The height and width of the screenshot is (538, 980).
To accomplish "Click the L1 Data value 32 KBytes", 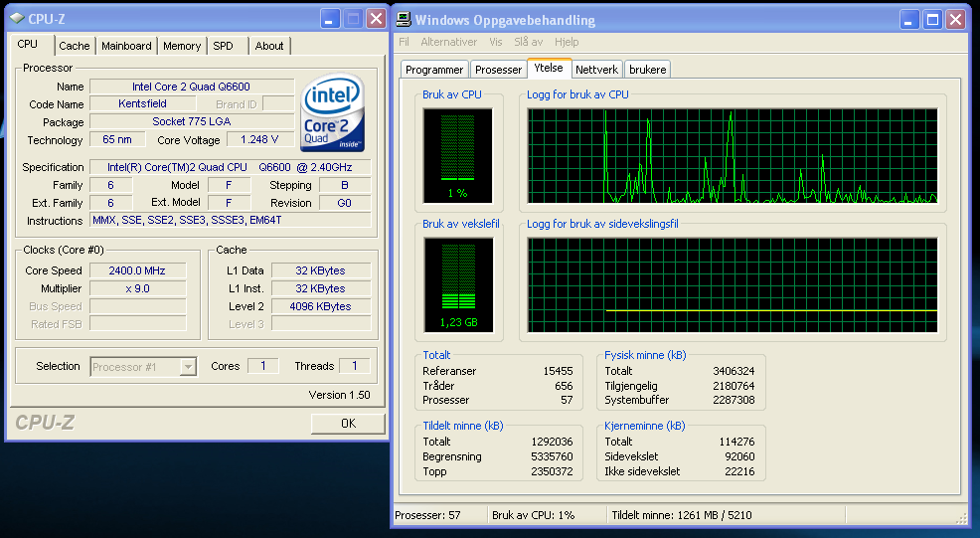I will click(321, 270).
